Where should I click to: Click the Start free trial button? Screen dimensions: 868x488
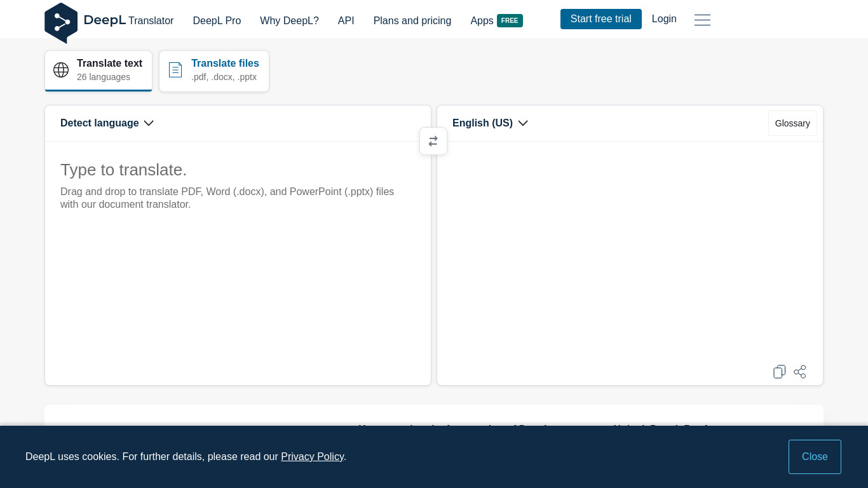tap(601, 19)
